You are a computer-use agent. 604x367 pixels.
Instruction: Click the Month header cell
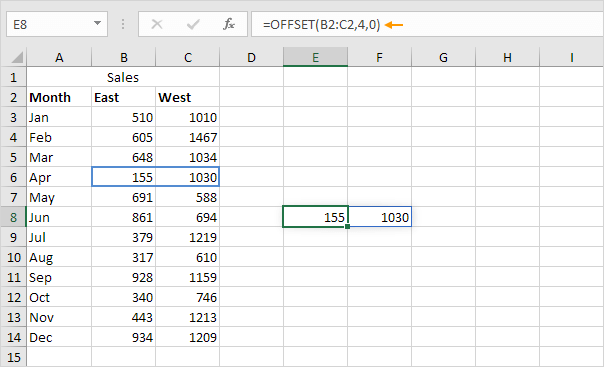coord(59,97)
